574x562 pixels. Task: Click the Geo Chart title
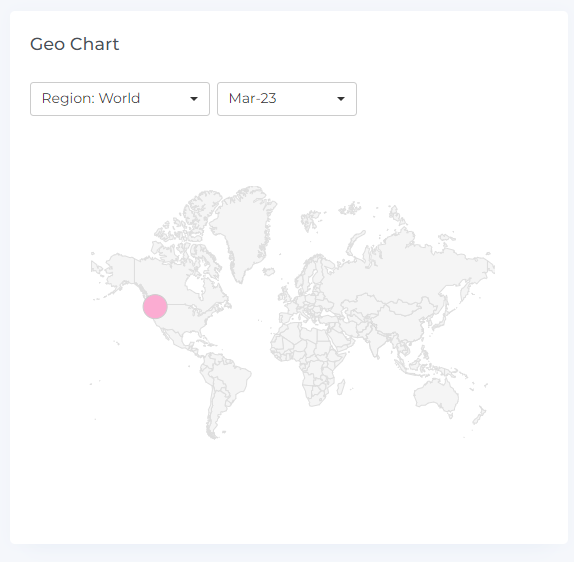click(x=74, y=44)
